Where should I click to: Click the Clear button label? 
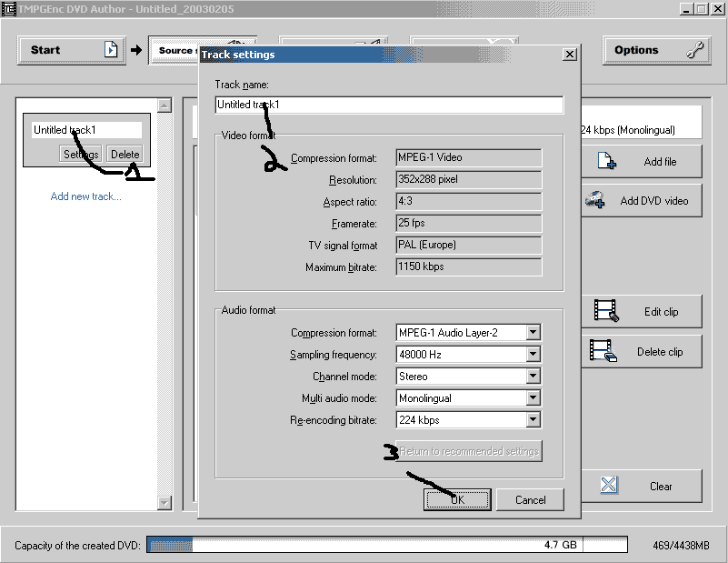(661, 487)
